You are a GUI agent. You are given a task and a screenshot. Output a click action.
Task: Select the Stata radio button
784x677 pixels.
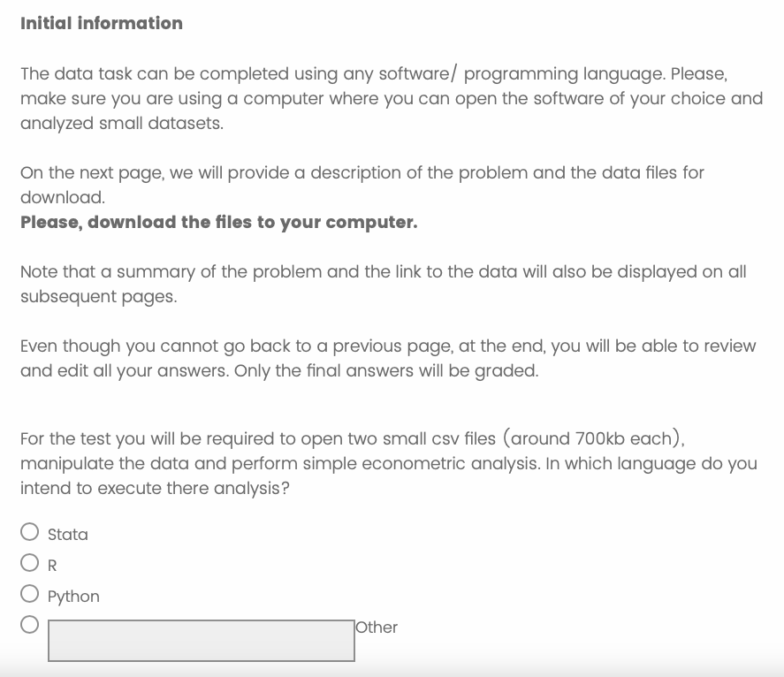[30, 532]
